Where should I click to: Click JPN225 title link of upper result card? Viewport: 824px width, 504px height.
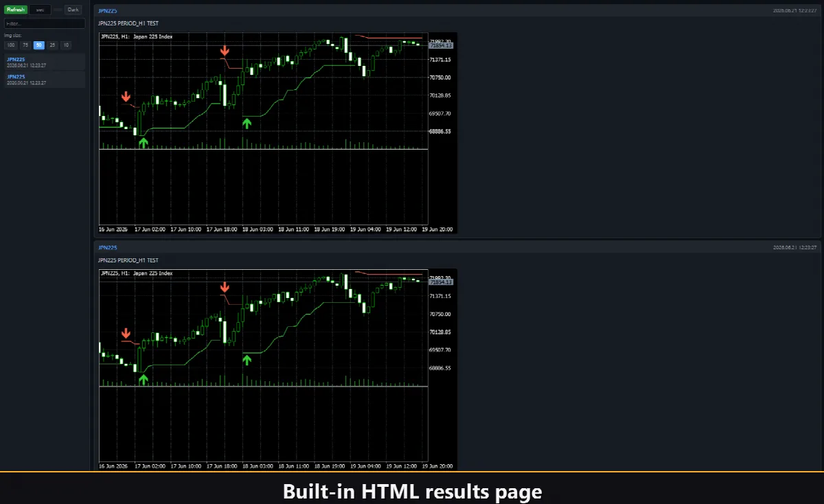(108, 11)
